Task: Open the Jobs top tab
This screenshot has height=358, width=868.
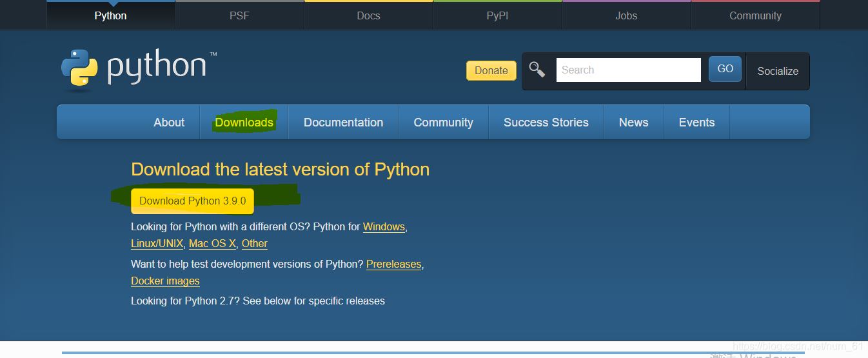Action: [626, 15]
